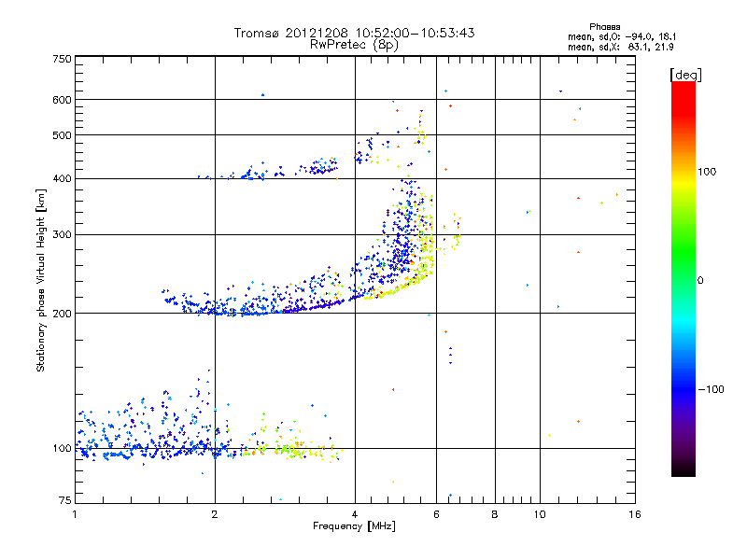Click the '[deg]' colorbar unit label
The image size is (747, 560).
click(x=685, y=75)
